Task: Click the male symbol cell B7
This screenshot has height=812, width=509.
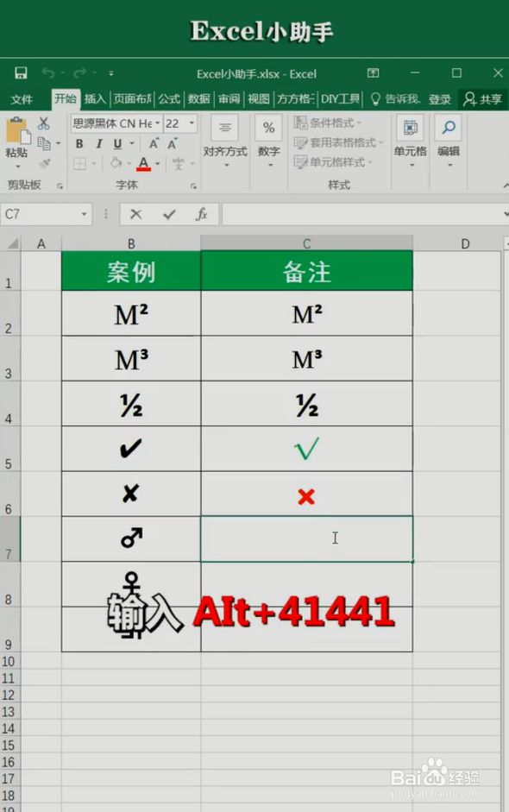Action: coord(131,539)
